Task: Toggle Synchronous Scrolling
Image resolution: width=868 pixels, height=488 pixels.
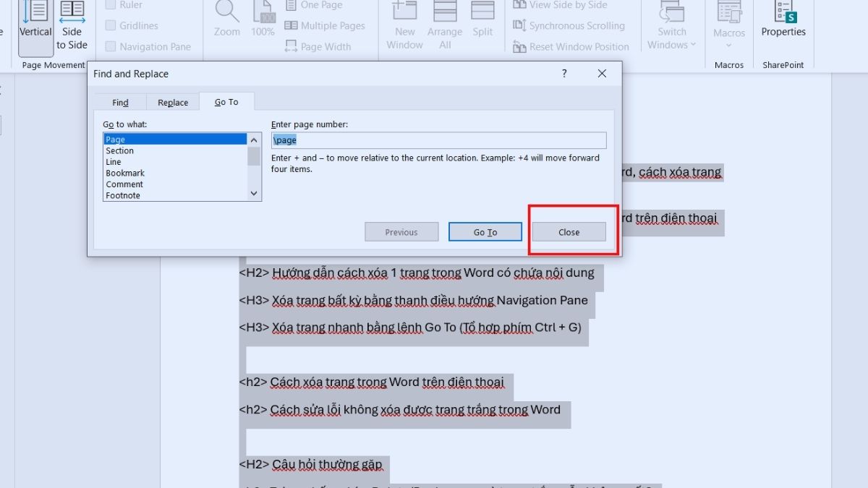Action: pos(569,25)
